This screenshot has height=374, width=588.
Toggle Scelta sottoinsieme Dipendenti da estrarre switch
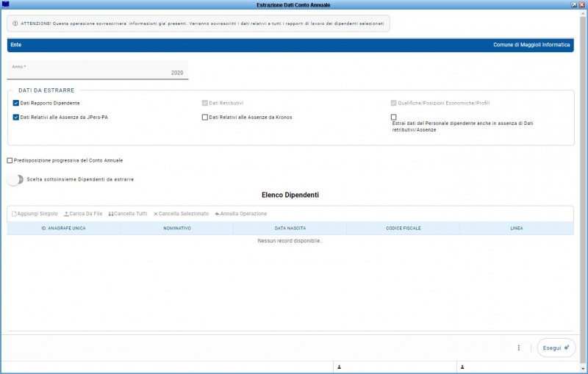point(15,179)
